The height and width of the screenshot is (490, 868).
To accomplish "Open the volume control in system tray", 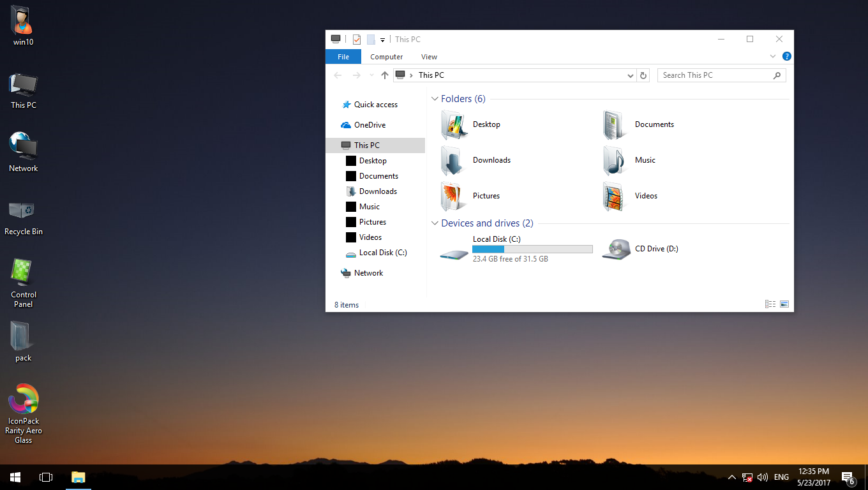I will 762,477.
